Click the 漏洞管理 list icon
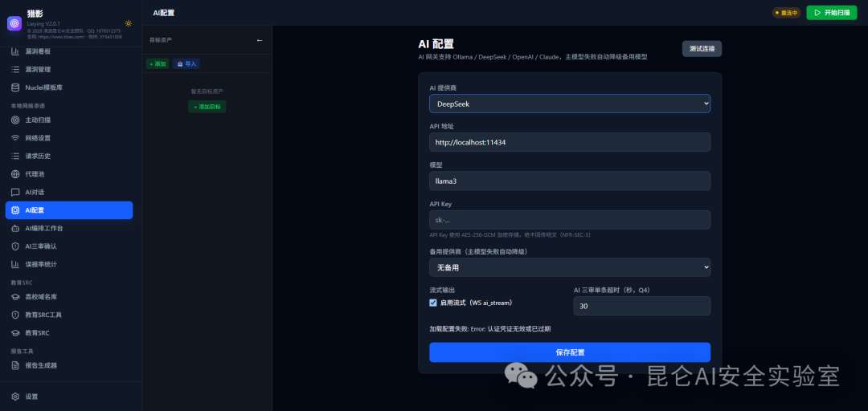The height and width of the screenshot is (411, 868). pos(15,70)
